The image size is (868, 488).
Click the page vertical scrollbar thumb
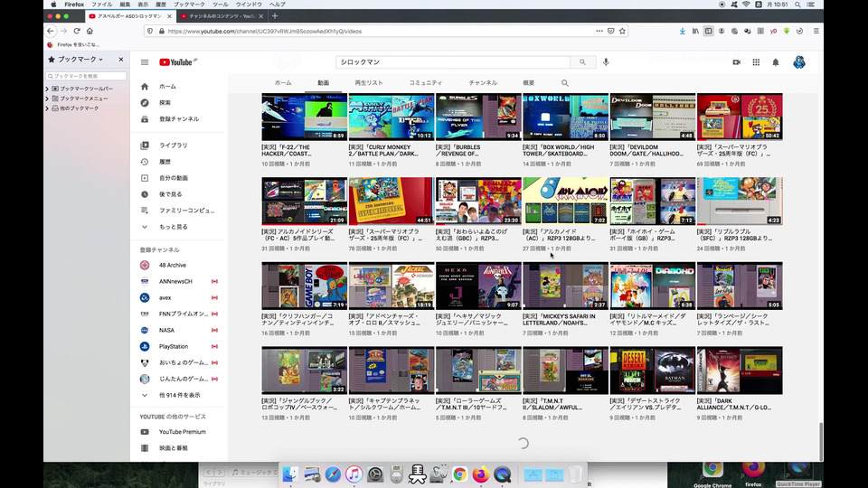820,442
